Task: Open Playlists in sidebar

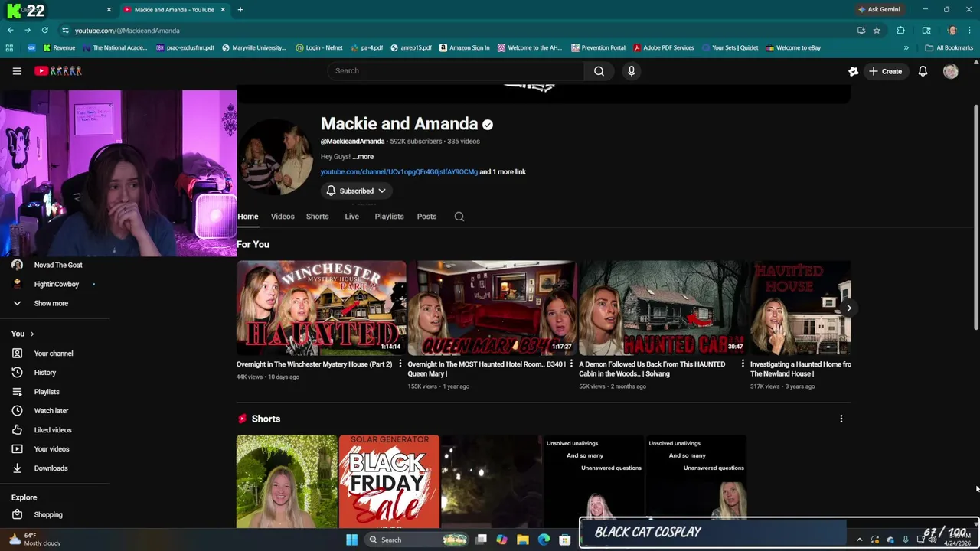Action: 47,392
